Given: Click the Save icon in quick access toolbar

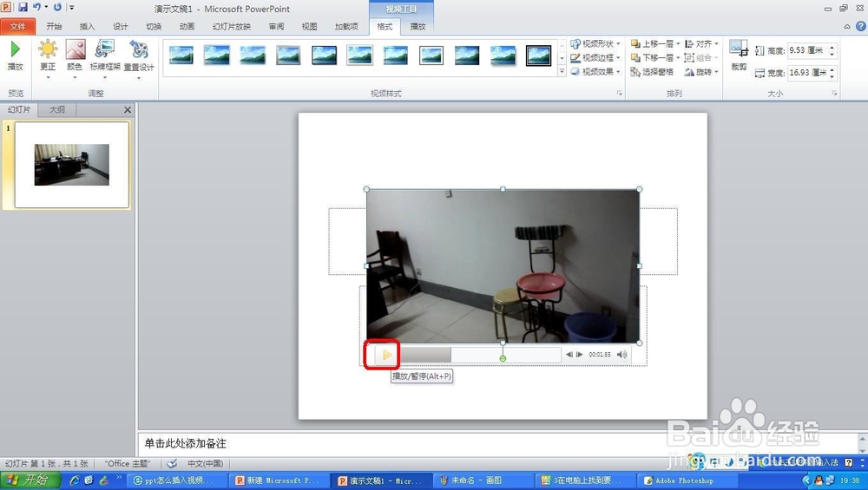Looking at the screenshot, I should tap(23, 7).
